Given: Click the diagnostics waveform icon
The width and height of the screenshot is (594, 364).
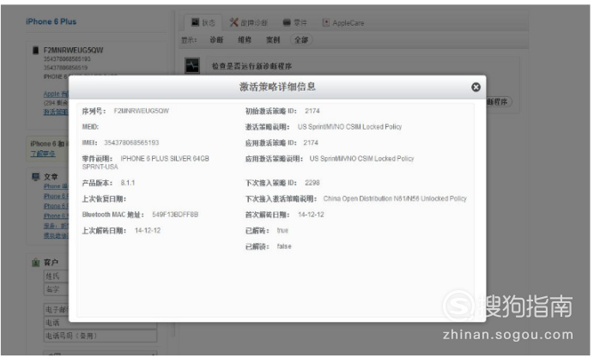Looking at the screenshot, I should pyautogui.click(x=192, y=65).
